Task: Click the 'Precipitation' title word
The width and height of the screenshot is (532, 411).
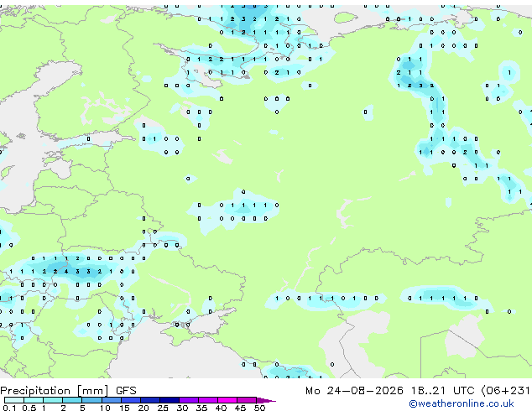Action: [x=35, y=391]
